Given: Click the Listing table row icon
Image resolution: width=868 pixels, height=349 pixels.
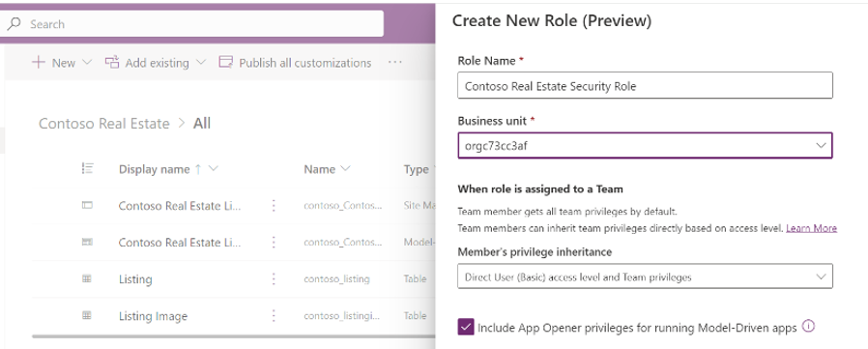Looking at the screenshot, I should (87, 279).
